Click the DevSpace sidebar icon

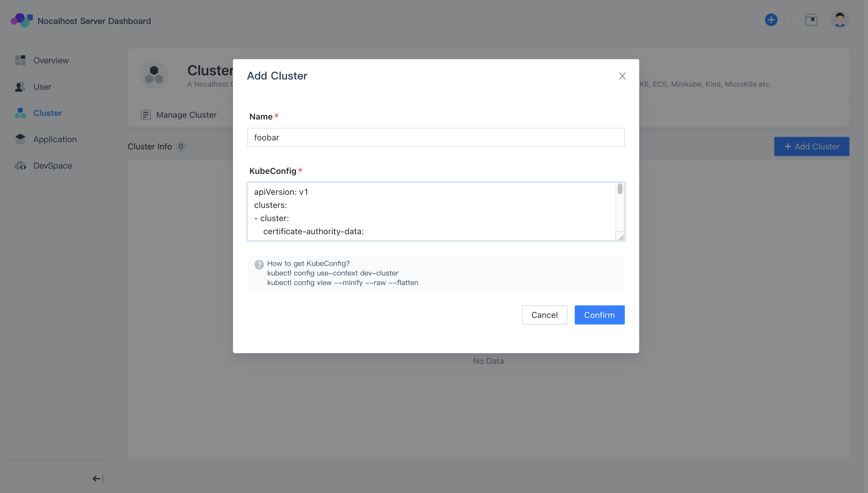pyautogui.click(x=20, y=165)
